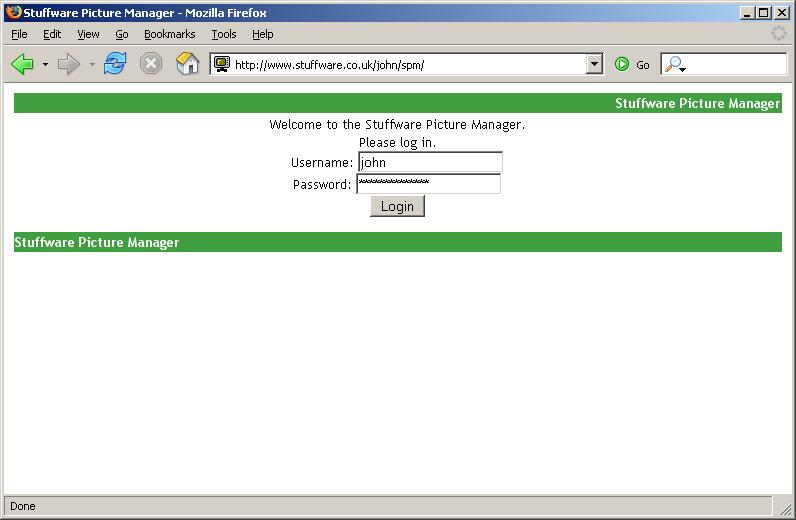Click the Done status bar text
Viewport: 796px width, 520px height.
23,506
